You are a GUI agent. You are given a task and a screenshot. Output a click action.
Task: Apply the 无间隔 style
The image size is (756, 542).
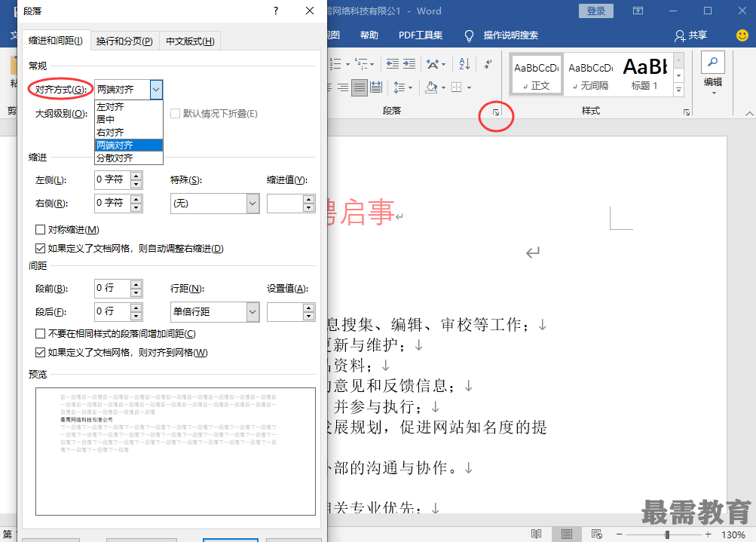tap(591, 74)
